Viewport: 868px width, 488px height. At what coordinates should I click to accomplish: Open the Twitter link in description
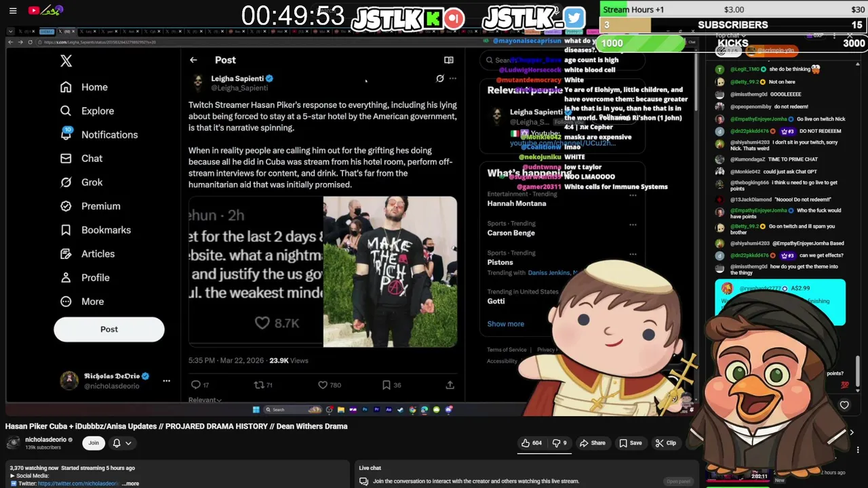click(78, 484)
